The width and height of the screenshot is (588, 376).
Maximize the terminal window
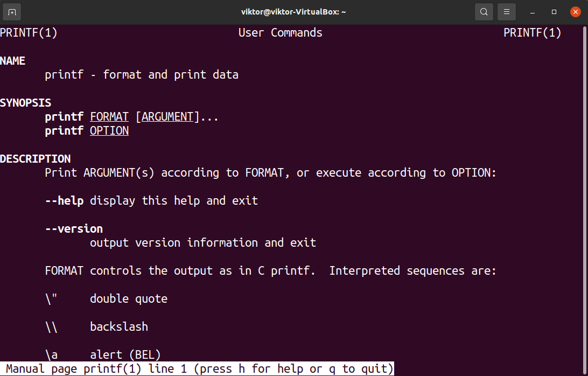tap(553, 11)
